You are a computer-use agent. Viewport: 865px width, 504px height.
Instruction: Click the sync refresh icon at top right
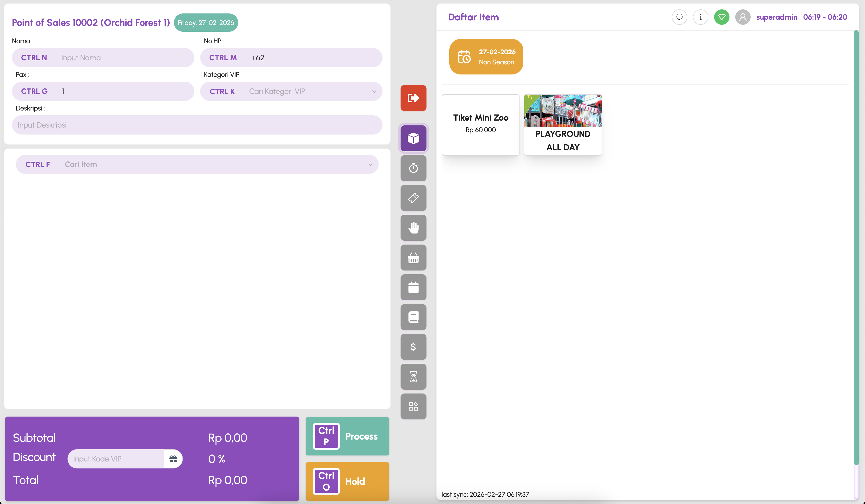(x=679, y=17)
